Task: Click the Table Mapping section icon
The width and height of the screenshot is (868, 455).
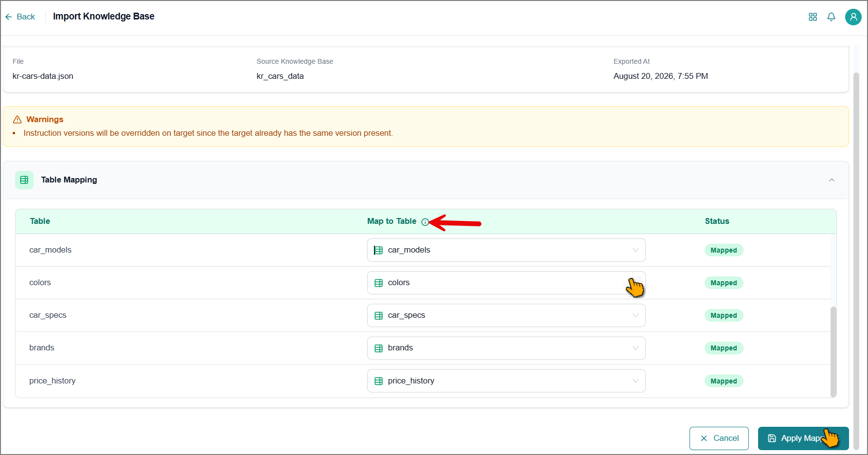Action: (24, 180)
